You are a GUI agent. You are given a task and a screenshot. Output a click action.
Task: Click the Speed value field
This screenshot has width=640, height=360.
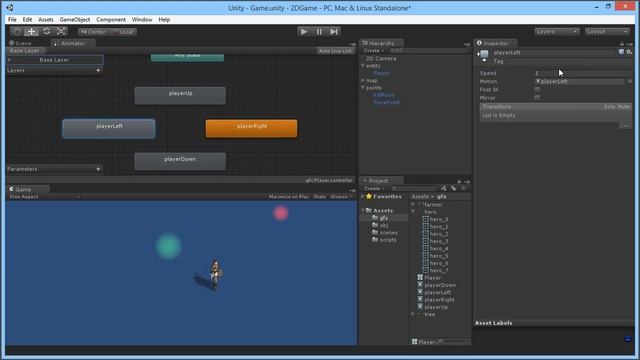(582, 73)
